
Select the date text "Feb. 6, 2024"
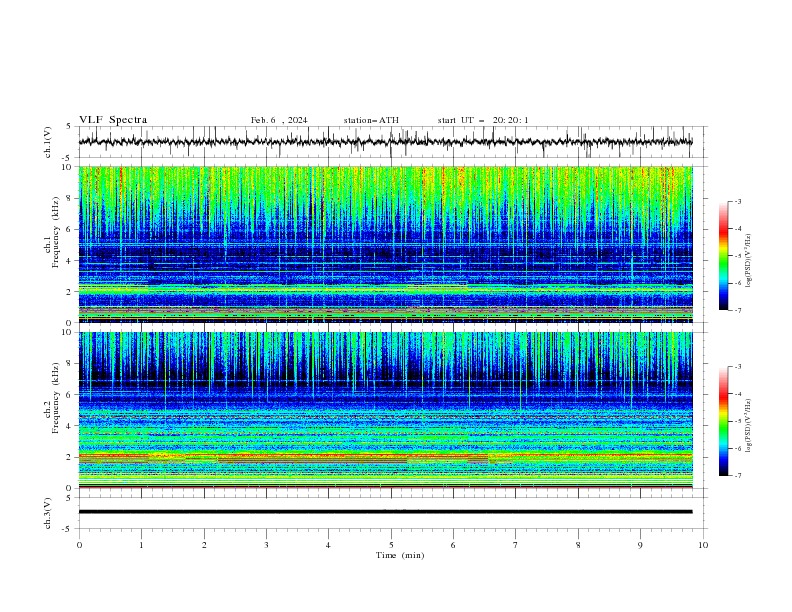(279, 120)
